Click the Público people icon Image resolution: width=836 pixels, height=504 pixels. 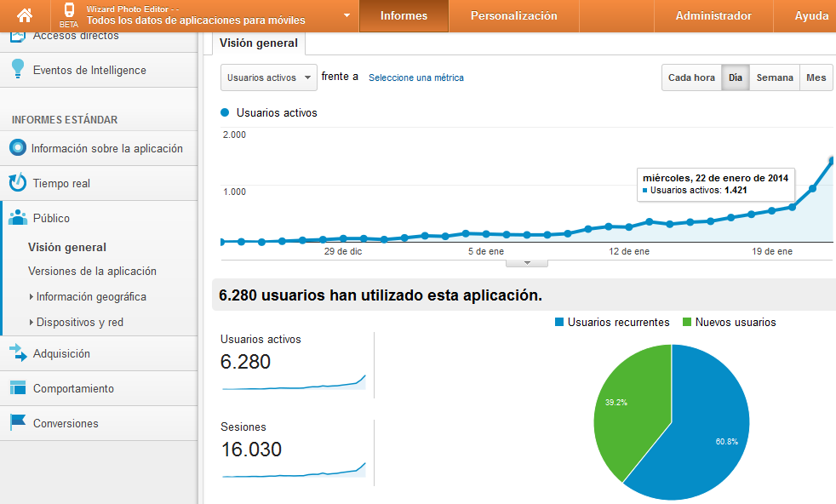18,218
